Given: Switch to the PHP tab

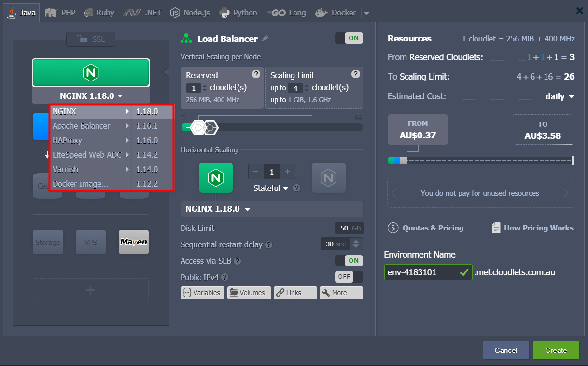Looking at the screenshot, I should tap(60, 13).
